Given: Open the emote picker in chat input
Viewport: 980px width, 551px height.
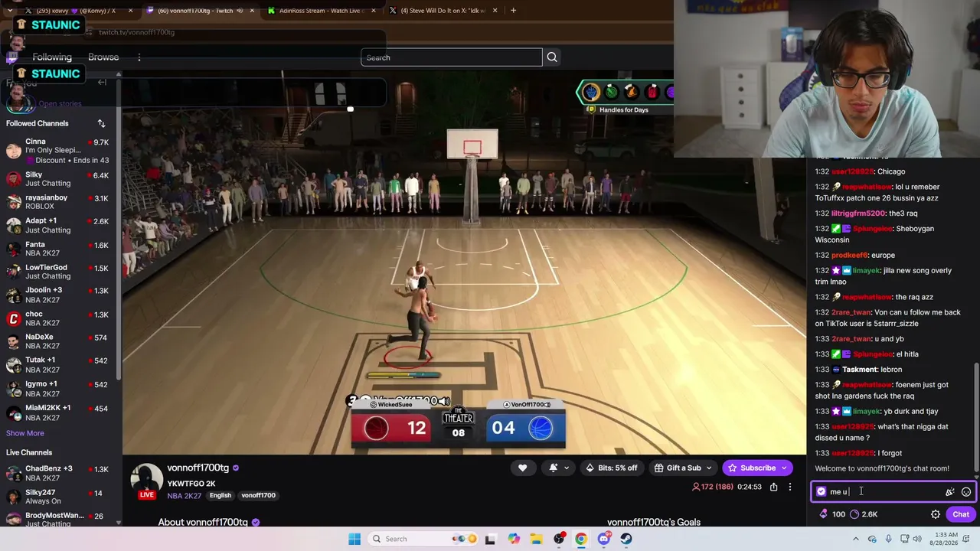Looking at the screenshot, I should (966, 492).
